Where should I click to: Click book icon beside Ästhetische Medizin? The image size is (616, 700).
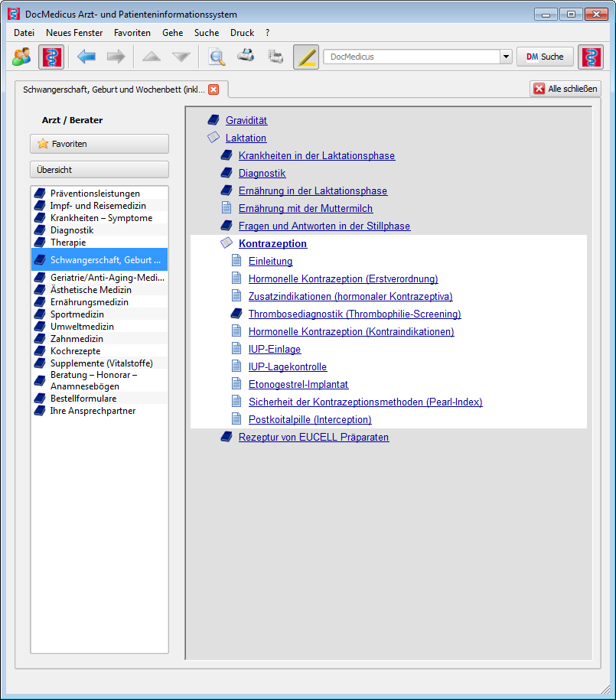tap(41, 290)
